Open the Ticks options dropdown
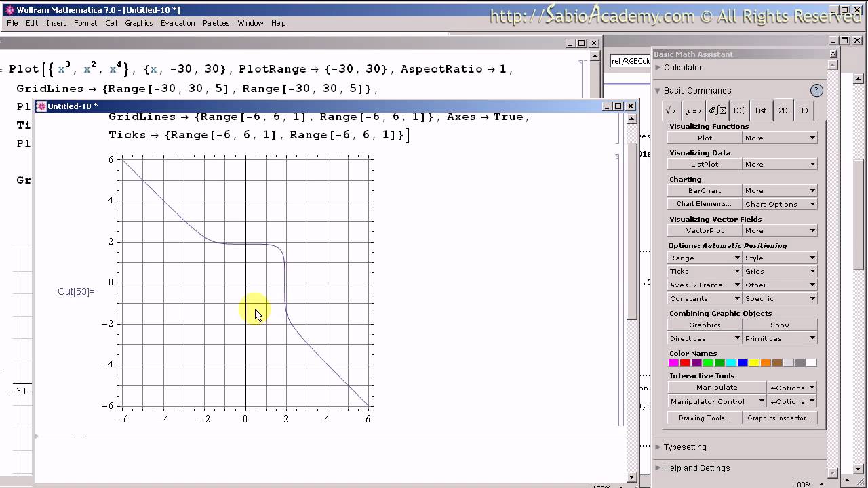The image size is (868, 488). 705,271
